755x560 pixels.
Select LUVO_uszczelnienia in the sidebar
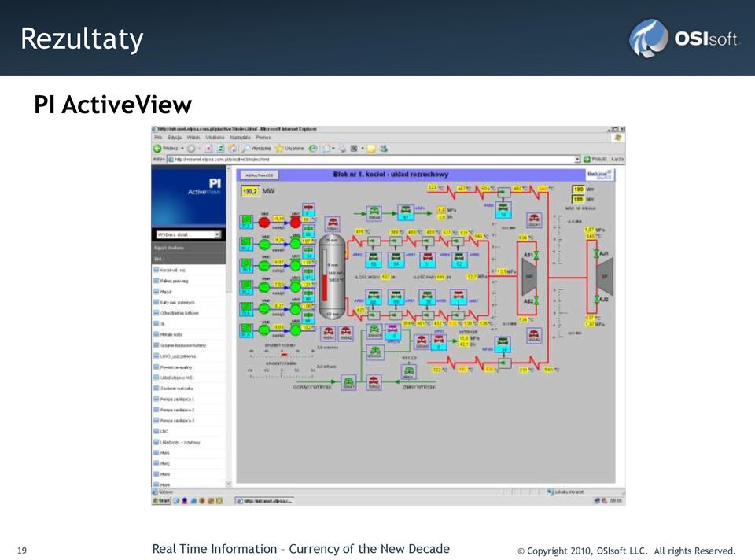click(x=178, y=356)
